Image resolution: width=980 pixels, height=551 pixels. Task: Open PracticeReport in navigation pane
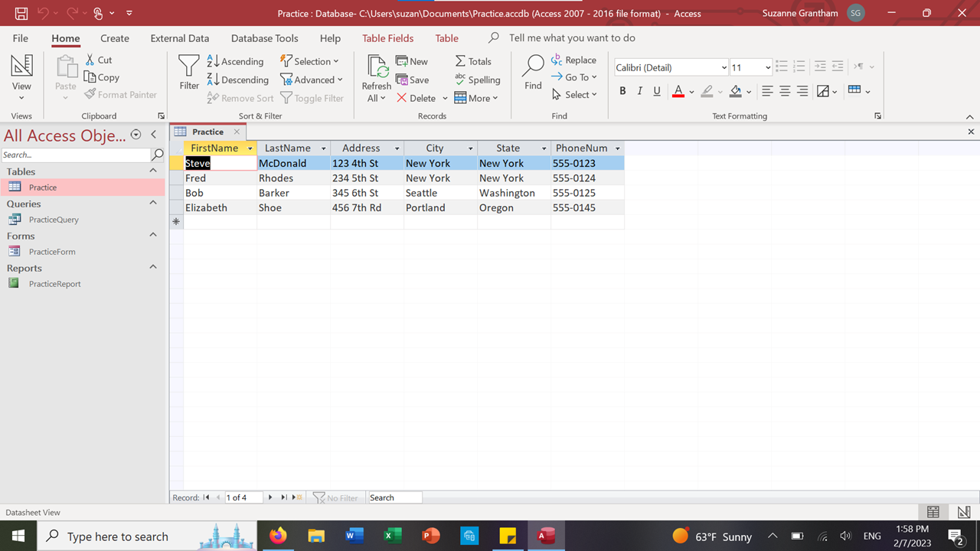[x=54, y=284]
